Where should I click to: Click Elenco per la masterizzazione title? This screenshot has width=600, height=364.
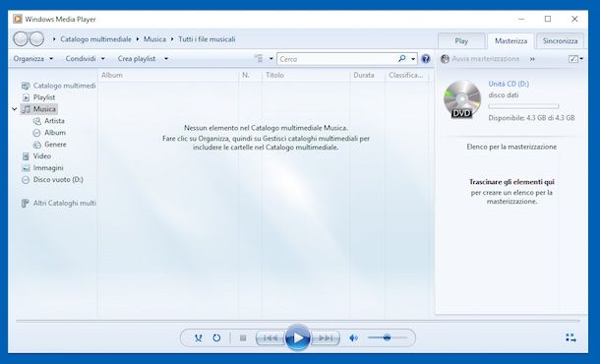pyautogui.click(x=511, y=147)
